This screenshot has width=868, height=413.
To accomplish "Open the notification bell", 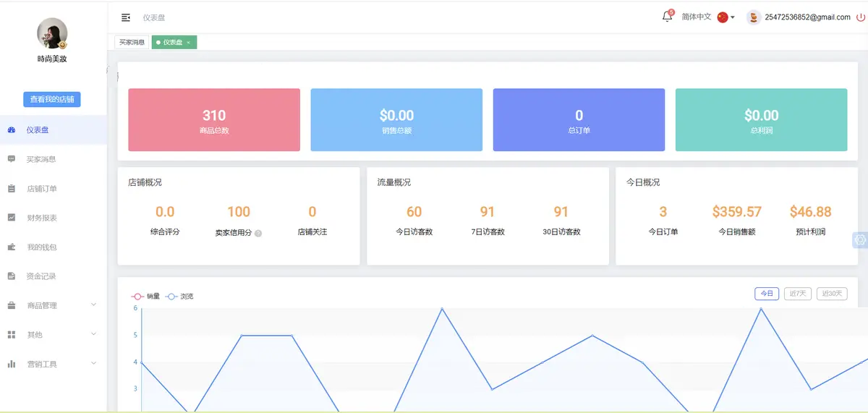I will click(667, 17).
